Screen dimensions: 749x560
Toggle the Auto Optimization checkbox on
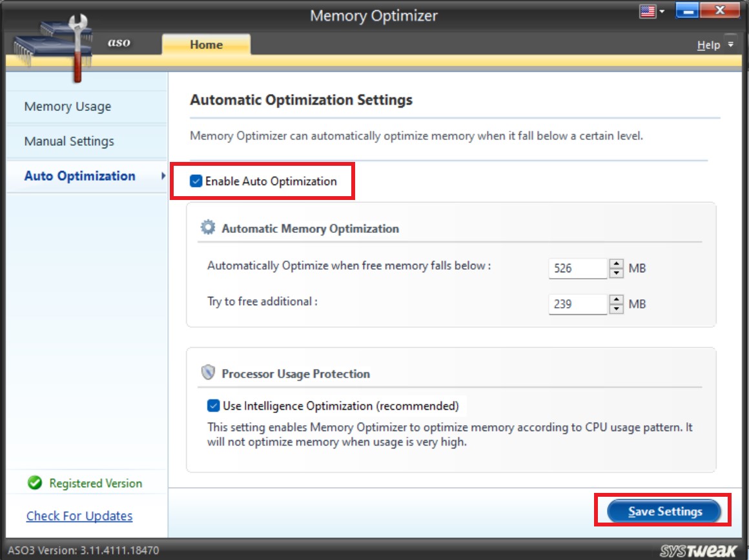coord(195,181)
